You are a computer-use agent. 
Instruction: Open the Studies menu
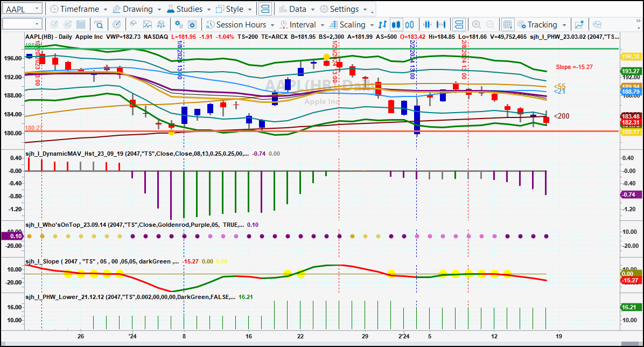188,9
